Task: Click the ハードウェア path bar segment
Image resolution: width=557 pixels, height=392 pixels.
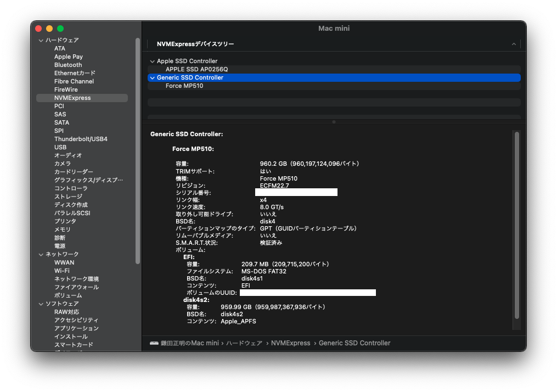Action: (244, 343)
